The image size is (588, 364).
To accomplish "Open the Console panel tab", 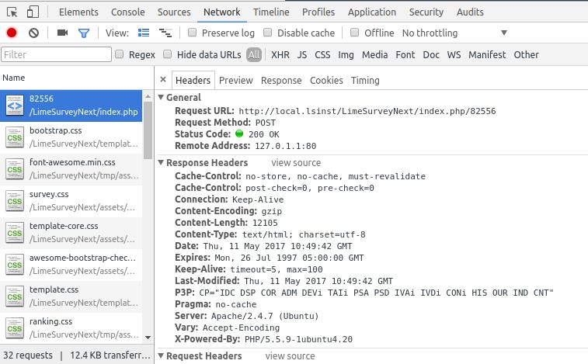I will pyautogui.click(x=127, y=12).
